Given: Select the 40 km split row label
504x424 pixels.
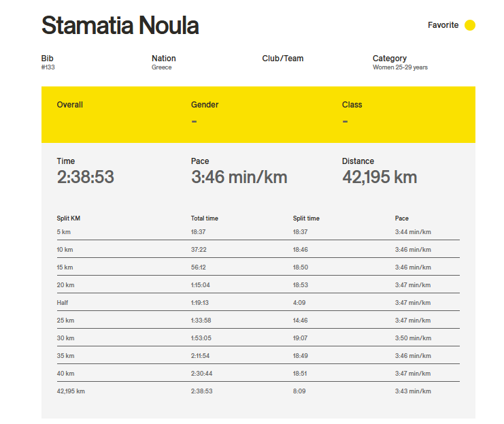Looking at the screenshot, I should tap(65, 374).
